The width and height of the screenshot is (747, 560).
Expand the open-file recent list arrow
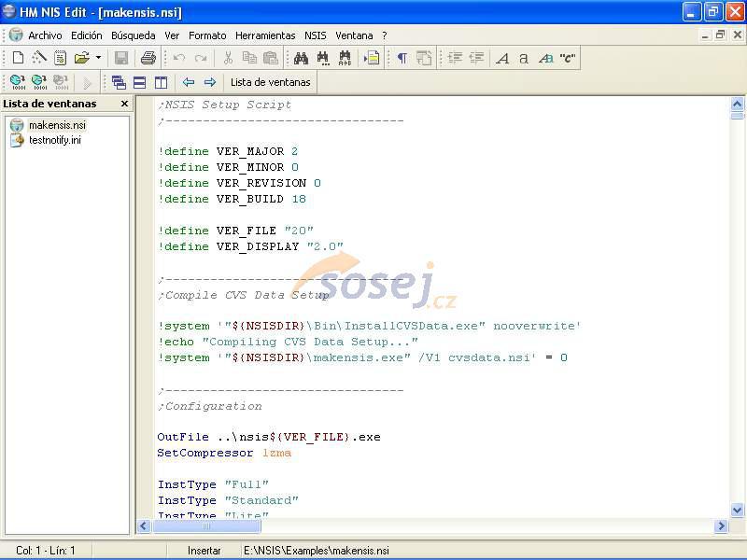coord(98,58)
